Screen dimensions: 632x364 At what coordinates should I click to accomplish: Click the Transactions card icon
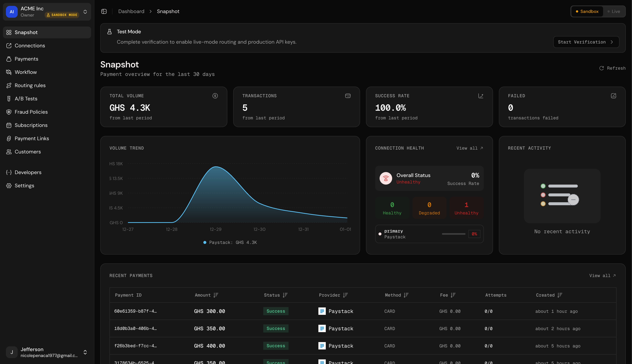pos(348,96)
